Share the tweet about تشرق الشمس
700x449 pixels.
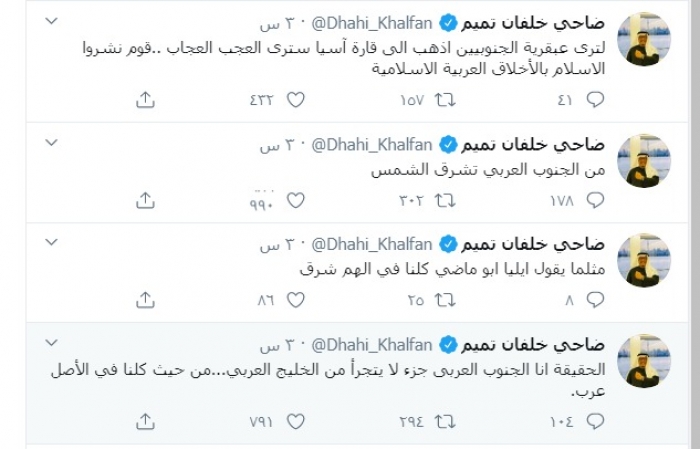coord(145,200)
